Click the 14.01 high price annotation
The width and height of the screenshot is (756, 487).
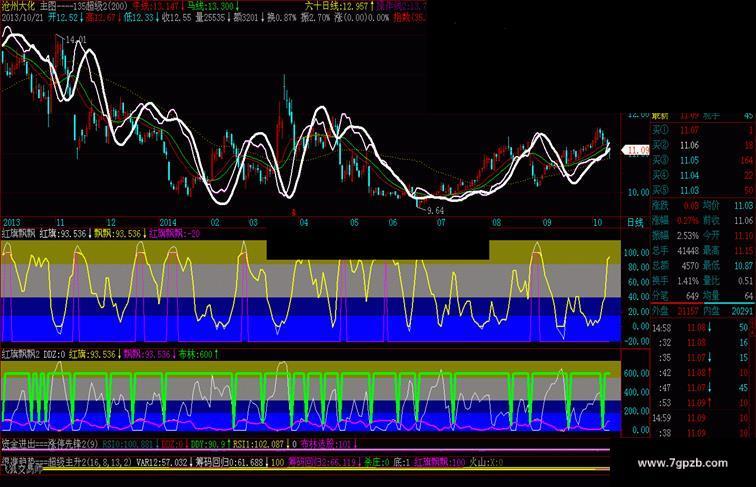[77, 40]
